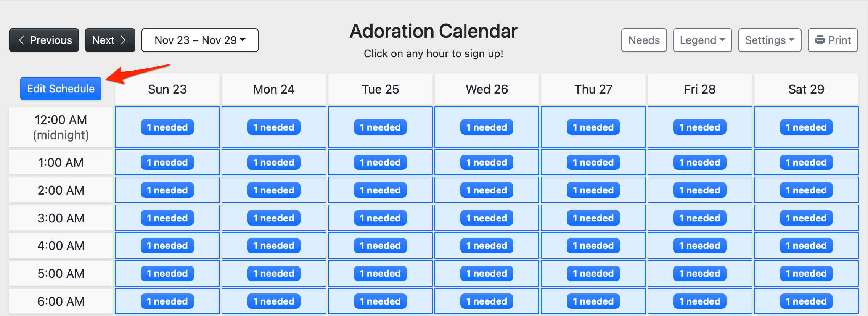Click the Edit Schedule button
Screen dimensions: 868x316
click(x=61, y=89)
